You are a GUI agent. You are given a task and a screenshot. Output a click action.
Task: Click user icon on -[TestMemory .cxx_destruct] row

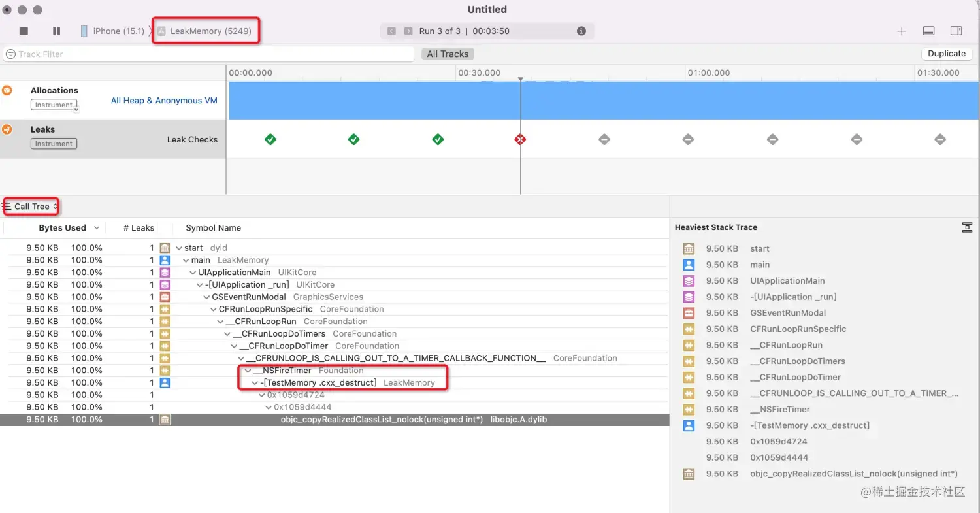point(165,383)
